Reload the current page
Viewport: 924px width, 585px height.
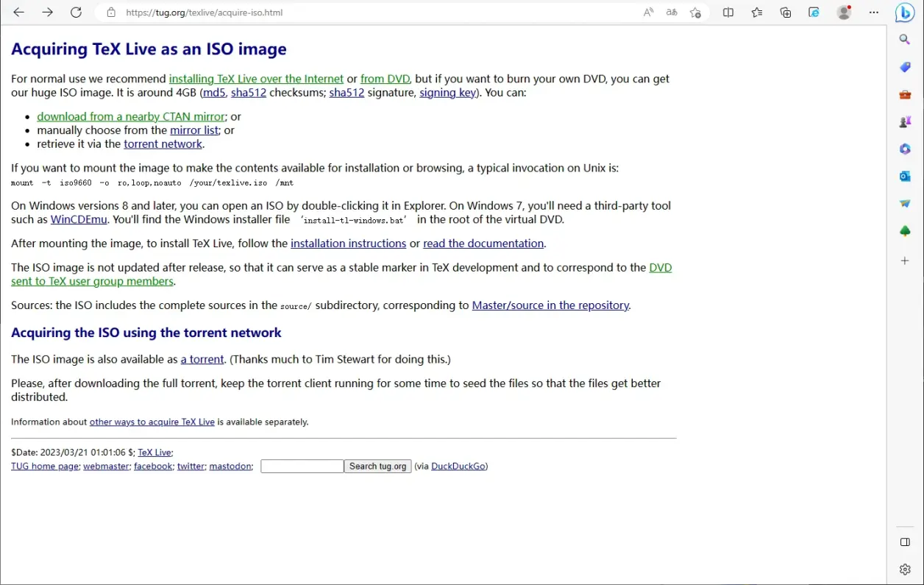coord(76,13)
